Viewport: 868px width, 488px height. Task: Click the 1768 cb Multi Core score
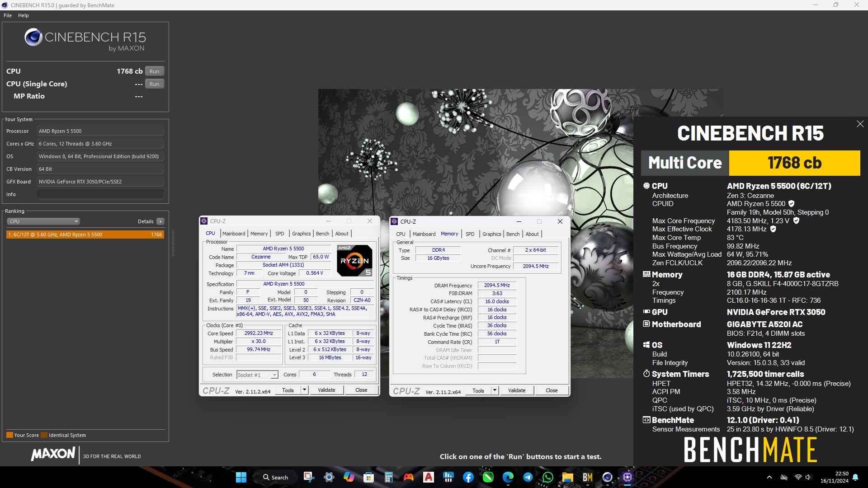point(794,163)
